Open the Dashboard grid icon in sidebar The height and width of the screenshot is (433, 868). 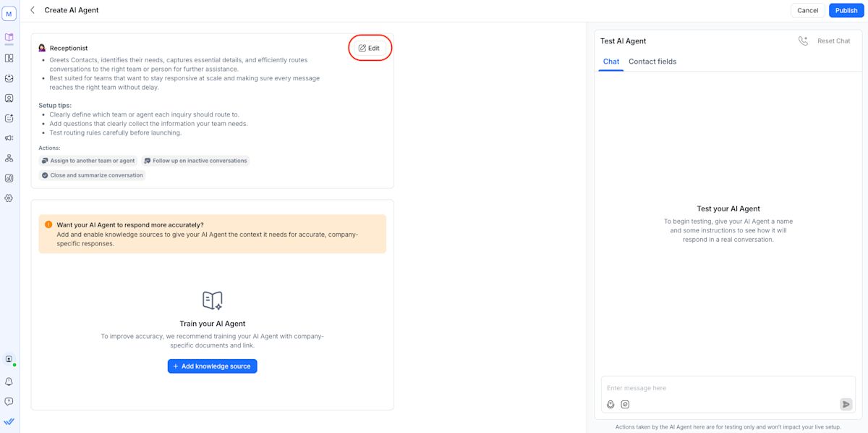[x=9, y=58]
